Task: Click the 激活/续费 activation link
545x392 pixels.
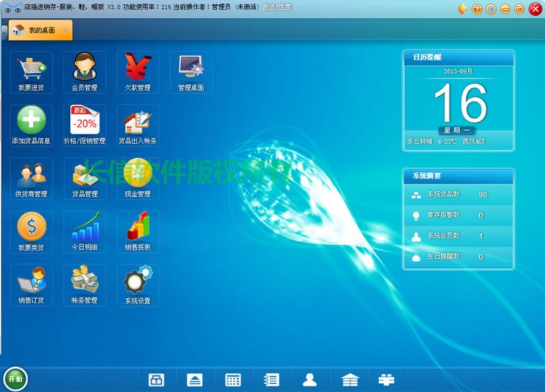Action: (x=277, y=7)
